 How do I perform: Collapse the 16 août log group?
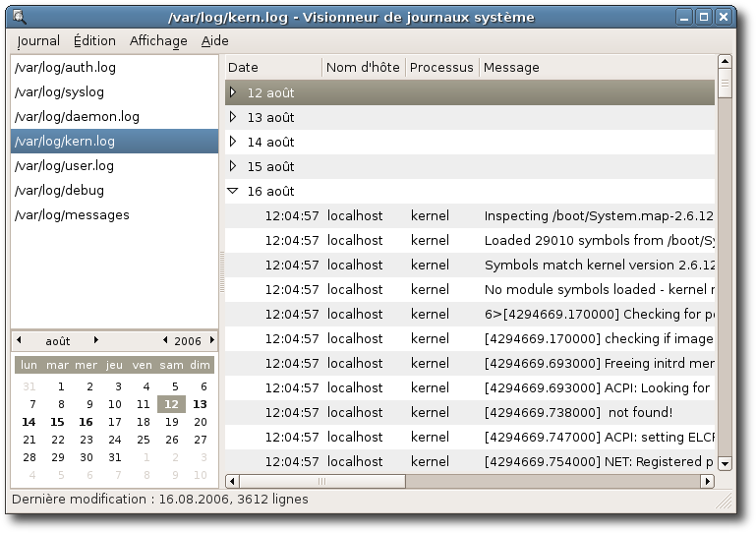pyautogui.click(x=233, y=191)
